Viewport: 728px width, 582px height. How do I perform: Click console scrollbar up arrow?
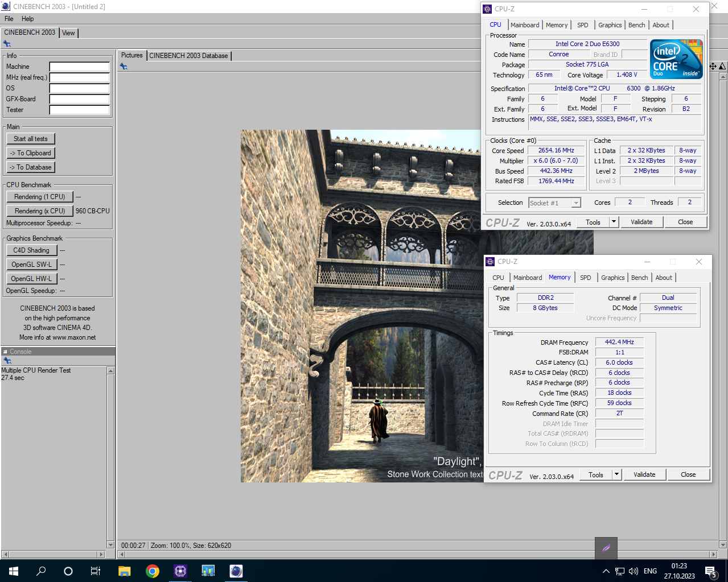pyautogui.click(x=110, y=370)
